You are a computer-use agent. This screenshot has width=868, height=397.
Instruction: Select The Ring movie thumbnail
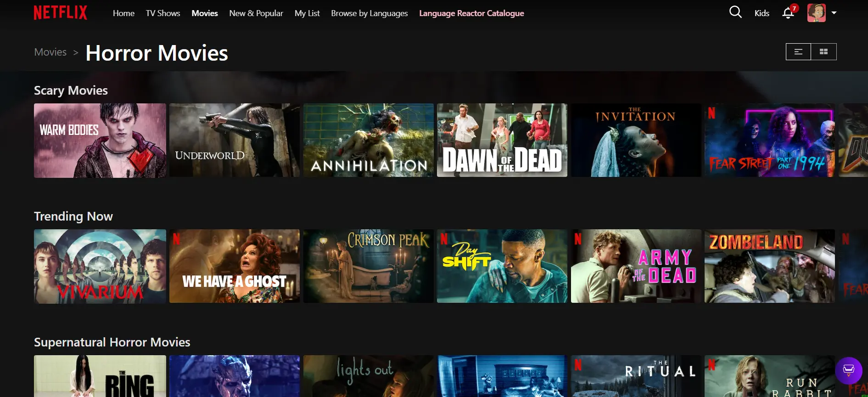click(x=100, y=376)
